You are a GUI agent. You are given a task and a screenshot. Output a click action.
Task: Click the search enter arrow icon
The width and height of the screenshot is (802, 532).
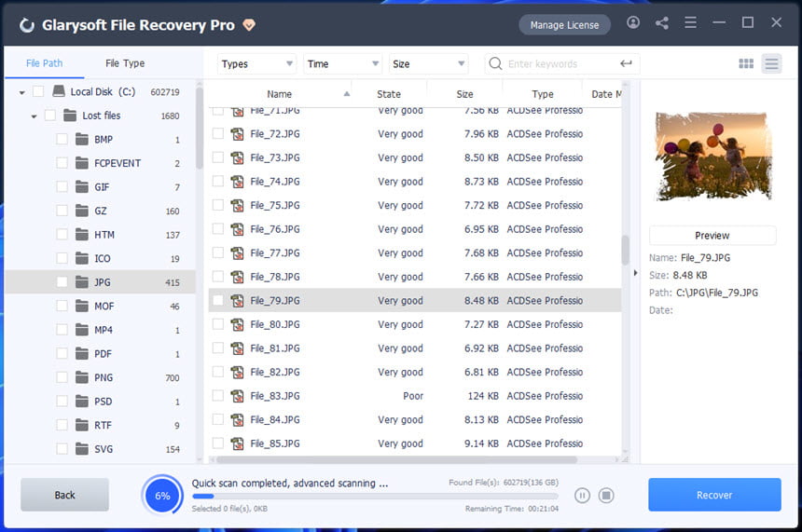pos(626,63)
